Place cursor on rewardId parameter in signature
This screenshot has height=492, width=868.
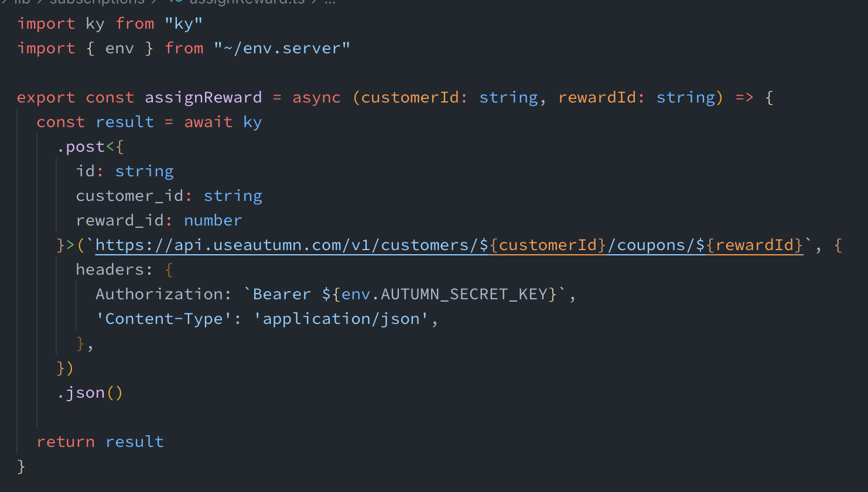click(597, 97)
